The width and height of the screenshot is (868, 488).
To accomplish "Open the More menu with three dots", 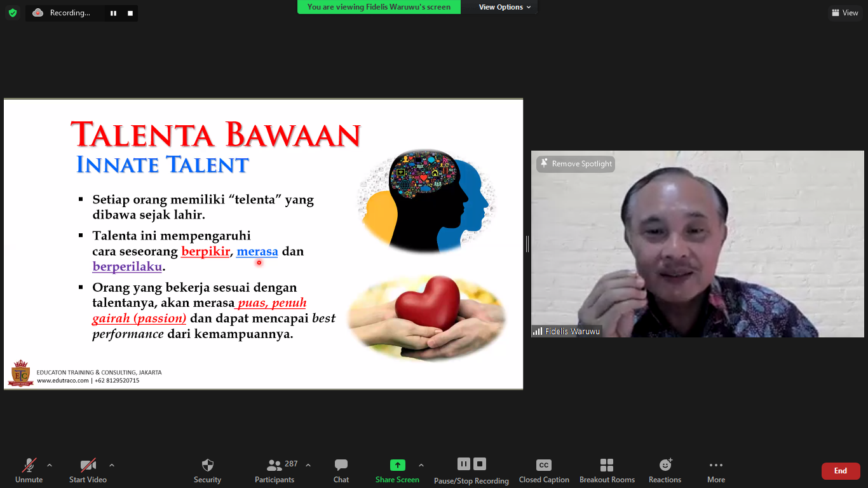I will (x=715, y=465).
